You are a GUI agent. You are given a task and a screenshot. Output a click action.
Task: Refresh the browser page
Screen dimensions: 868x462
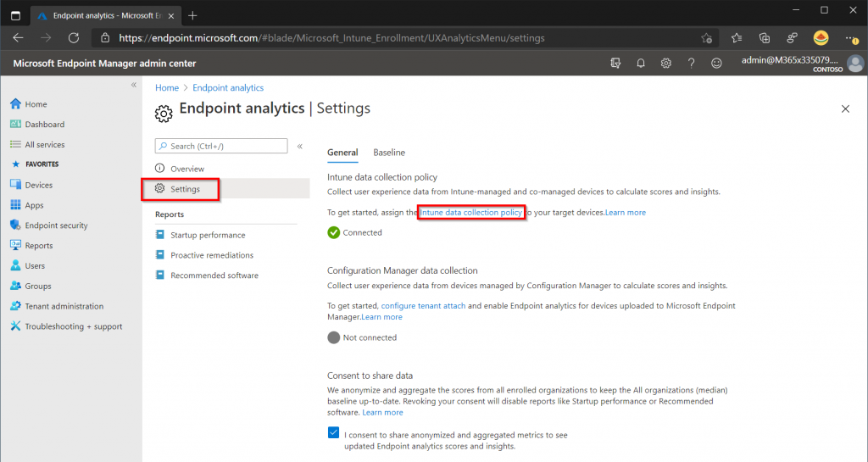point(74,37)
